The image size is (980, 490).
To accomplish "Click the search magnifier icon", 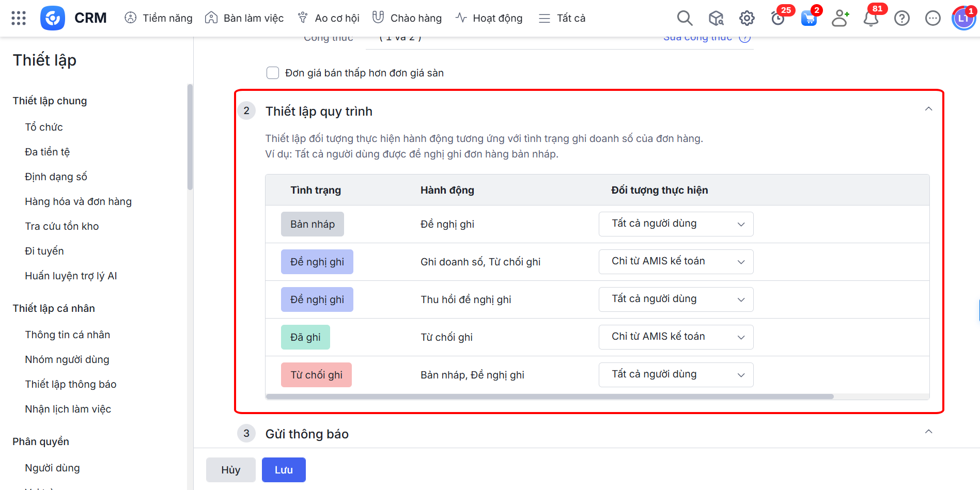I will point(685,18).
